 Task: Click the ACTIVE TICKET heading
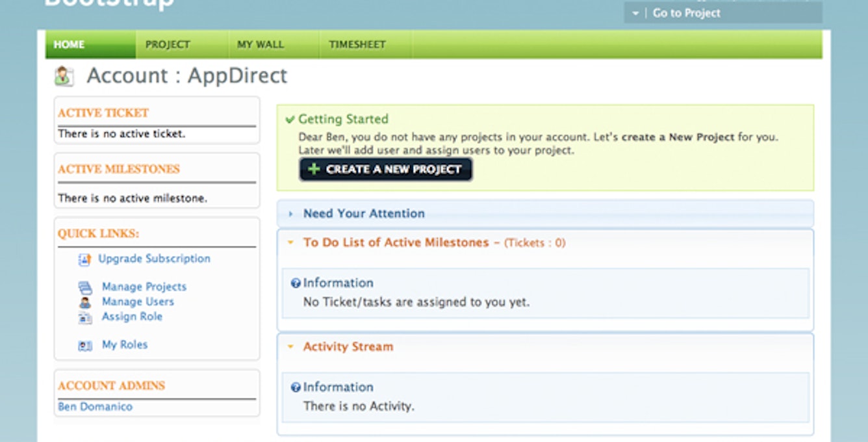click(x=103, y=113)
